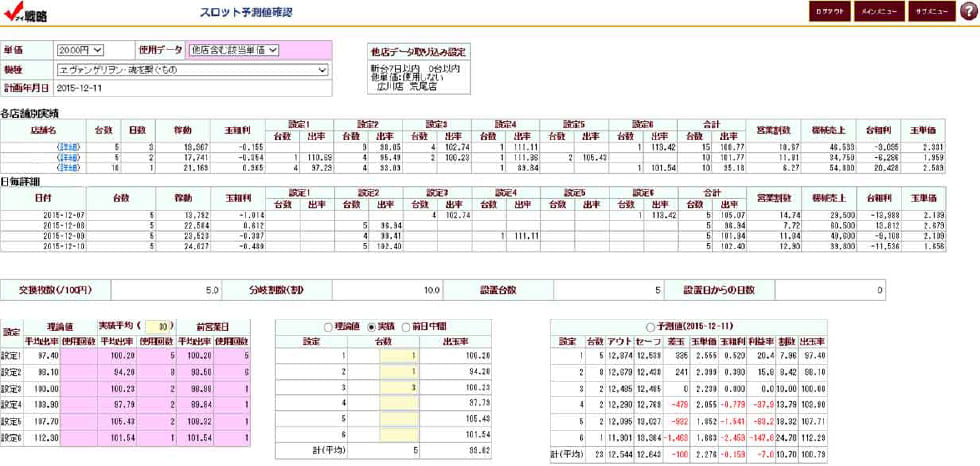Open the 単価 20.00円 dropdown
The image size is (980, 466).
point(80,49)
